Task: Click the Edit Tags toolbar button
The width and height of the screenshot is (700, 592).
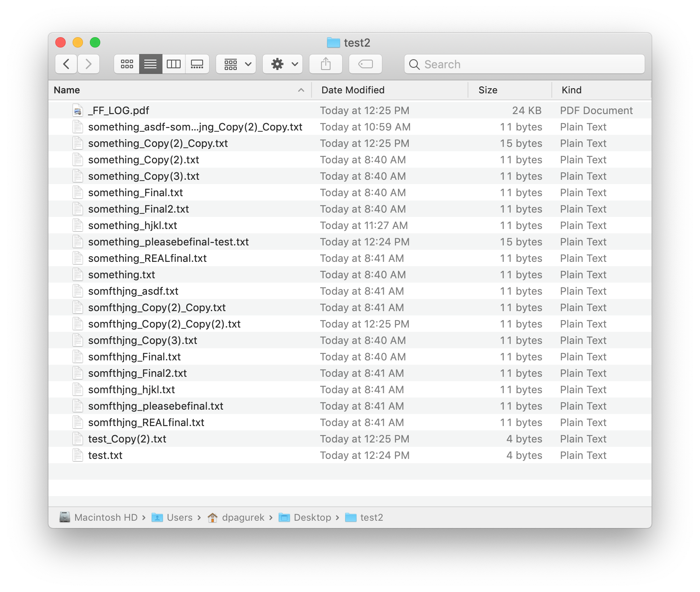Action: coord(366,64)
